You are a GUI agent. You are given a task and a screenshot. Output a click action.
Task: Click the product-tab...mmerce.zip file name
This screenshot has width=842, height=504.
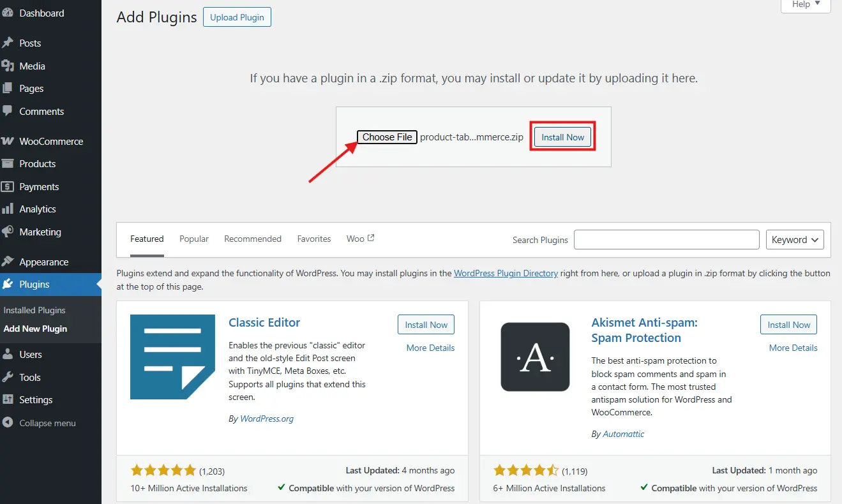472,137
